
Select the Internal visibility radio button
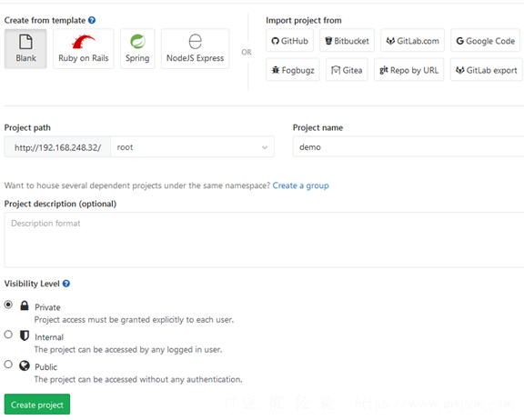[x=8, y=335]
